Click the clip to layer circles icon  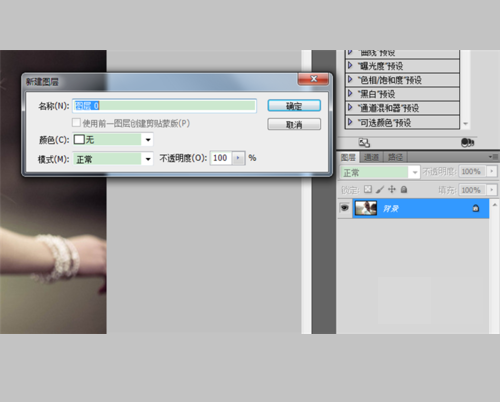coord(467,143)
